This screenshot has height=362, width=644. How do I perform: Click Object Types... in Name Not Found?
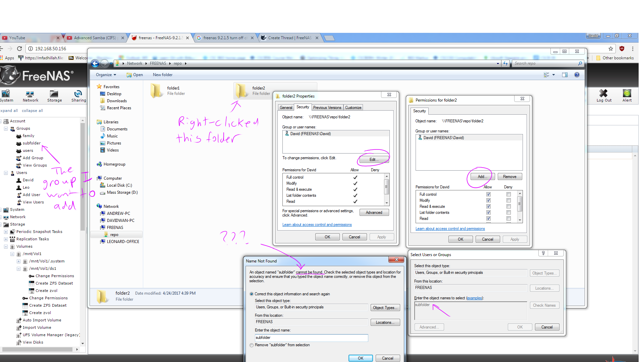point(385,308)
